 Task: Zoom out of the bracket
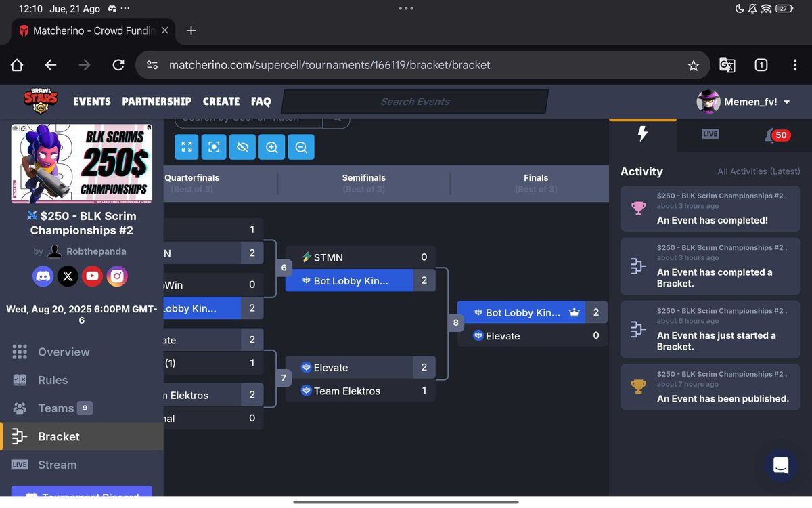[x=301, y=147]
